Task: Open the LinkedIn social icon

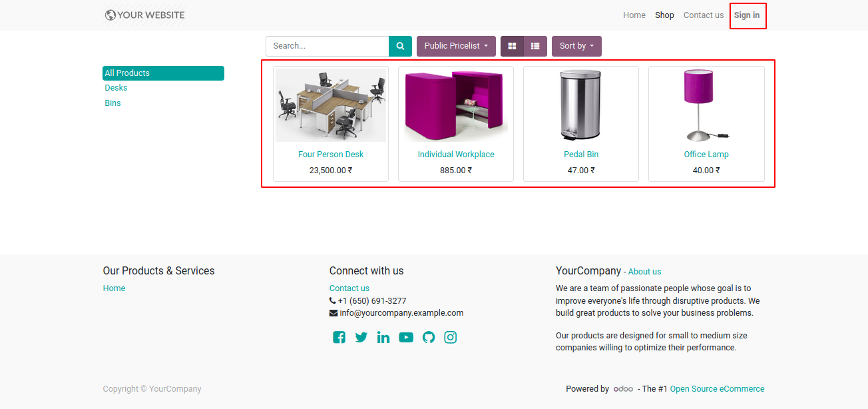Action: pyautogui.click(x=383, y=337)
